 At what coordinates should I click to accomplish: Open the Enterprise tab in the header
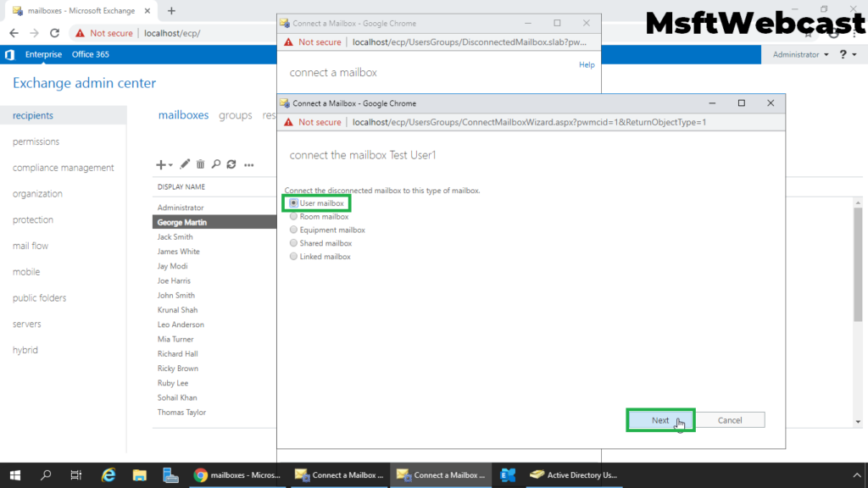[x=43, y=54]
